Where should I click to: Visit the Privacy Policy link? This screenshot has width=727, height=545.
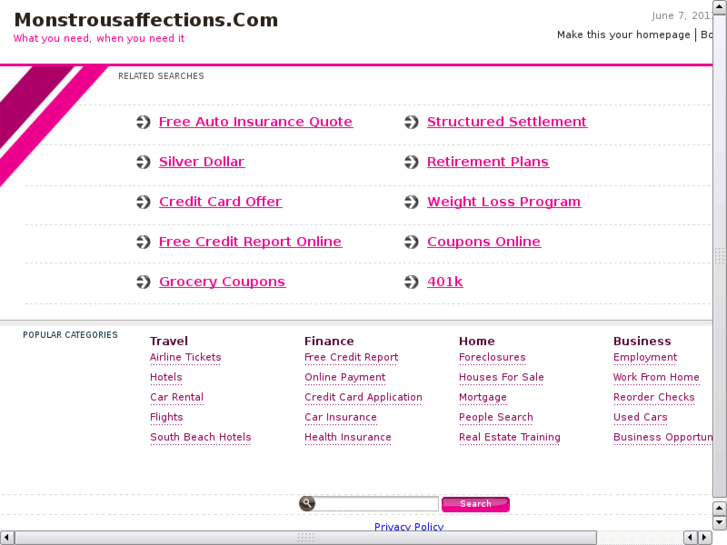[408, 527]
